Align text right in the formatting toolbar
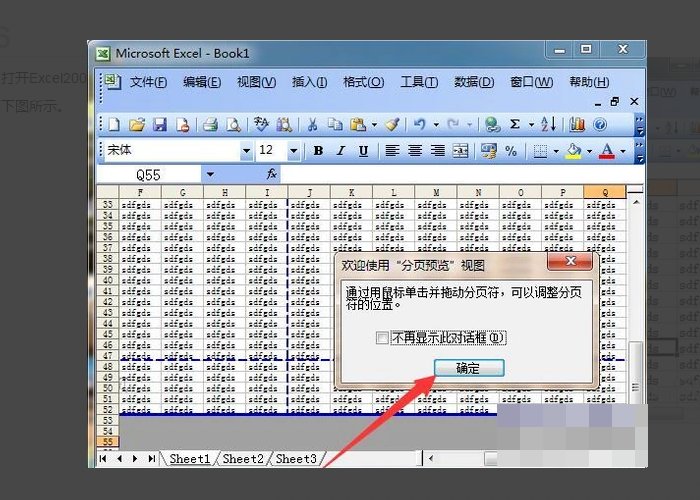The height and width of the screenshot is (500, 700). tap(438, 151)
